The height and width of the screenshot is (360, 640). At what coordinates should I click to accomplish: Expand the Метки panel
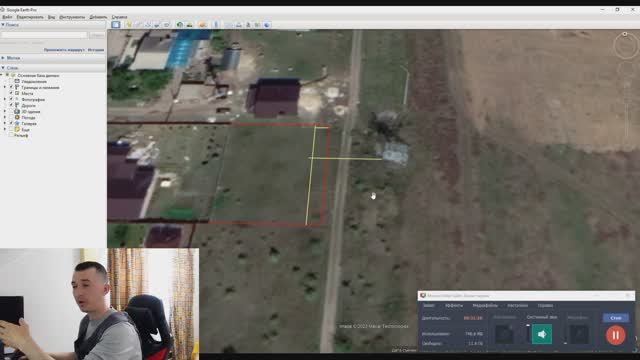pyautogui.click(x=3, y=58)
